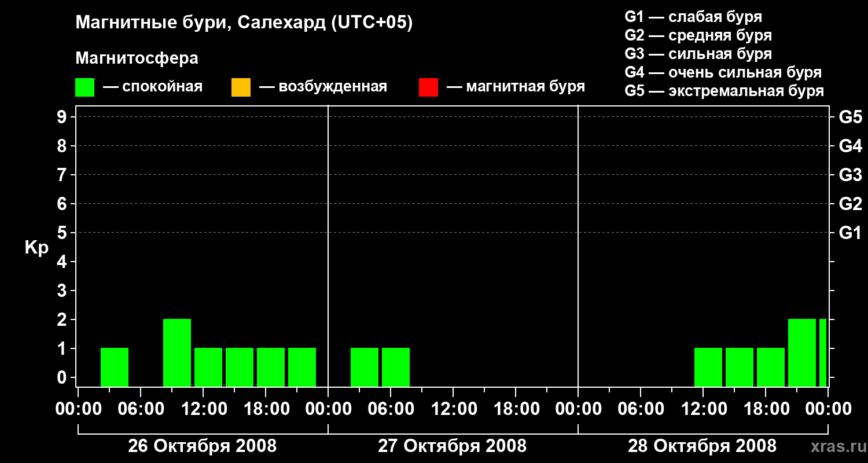Click the first green bar on 28 October

708,367
